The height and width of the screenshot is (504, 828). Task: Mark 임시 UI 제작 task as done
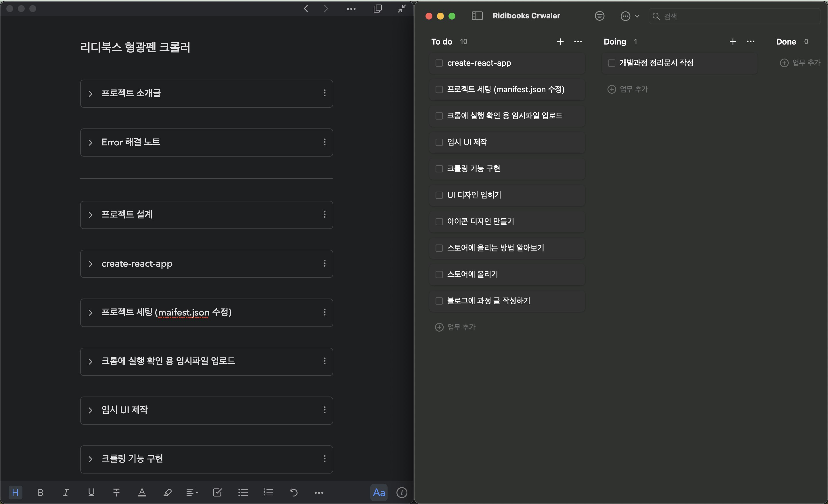click(x=439, y=142)
